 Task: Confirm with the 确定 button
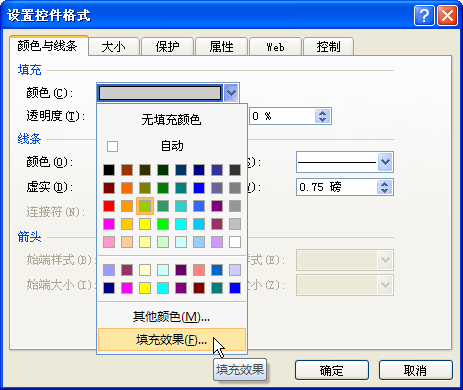pyautogui.click(x=332, y=370)
